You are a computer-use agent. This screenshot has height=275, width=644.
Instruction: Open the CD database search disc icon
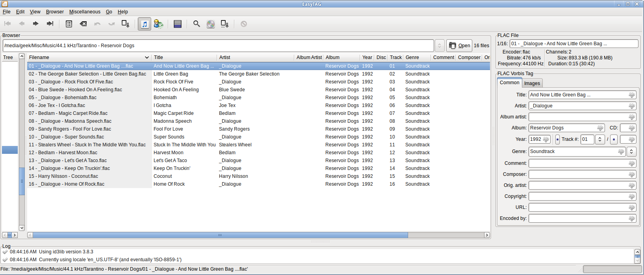point(211,24)
